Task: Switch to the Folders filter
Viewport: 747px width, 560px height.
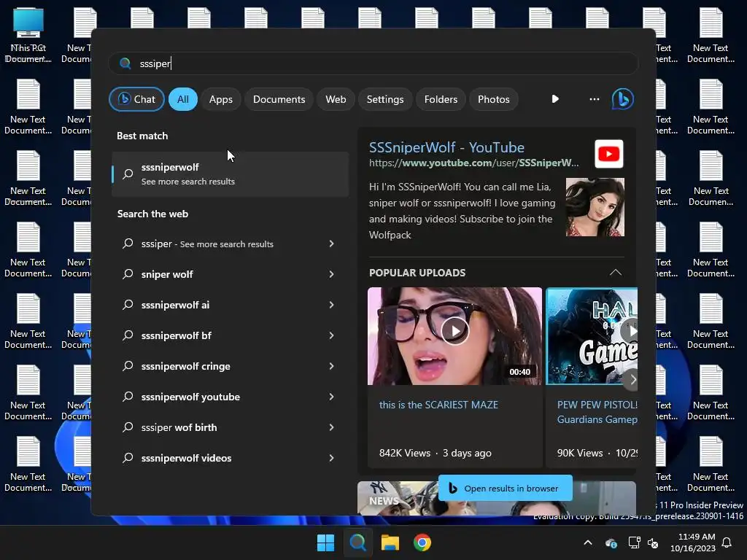Action: click(441, 99)
